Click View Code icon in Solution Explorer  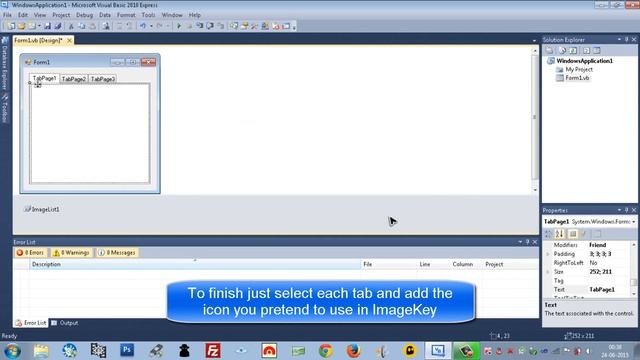pos(586,51)
